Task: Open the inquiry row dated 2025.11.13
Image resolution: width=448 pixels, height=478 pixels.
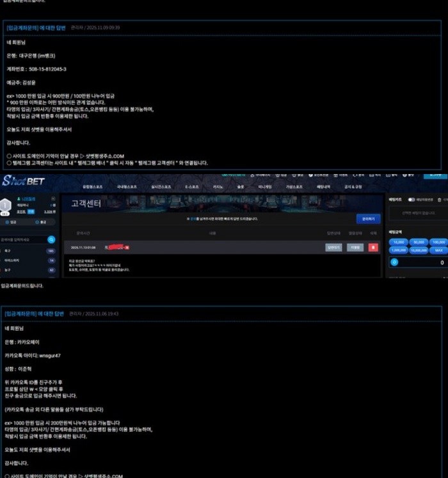Action: (192, 247)
